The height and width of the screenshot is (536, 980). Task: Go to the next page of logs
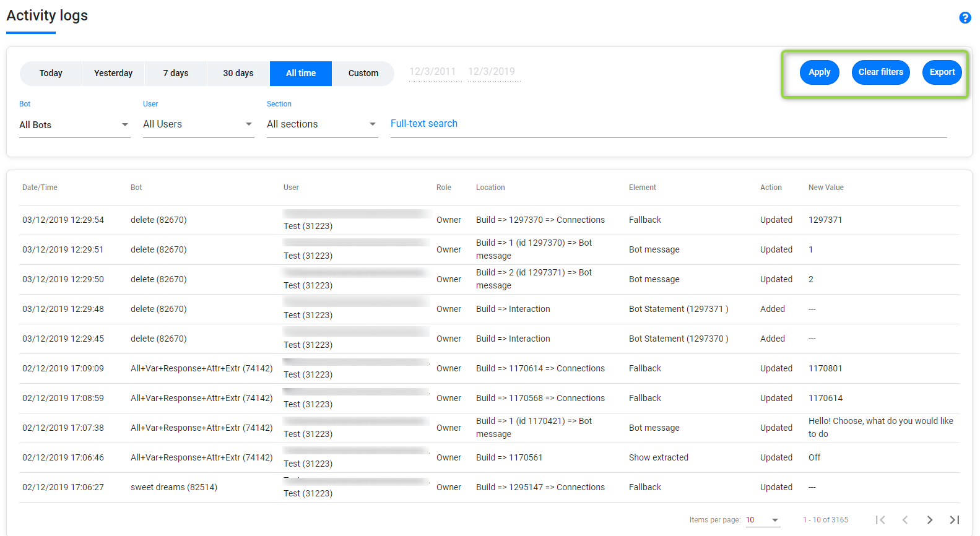click(x=930, y=520)
